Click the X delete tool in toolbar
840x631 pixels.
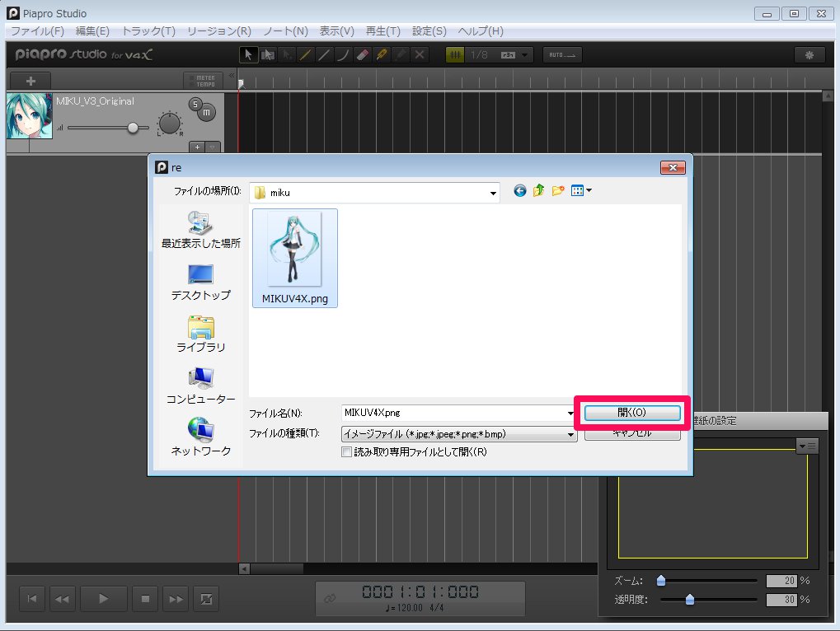tap(420, 54)
